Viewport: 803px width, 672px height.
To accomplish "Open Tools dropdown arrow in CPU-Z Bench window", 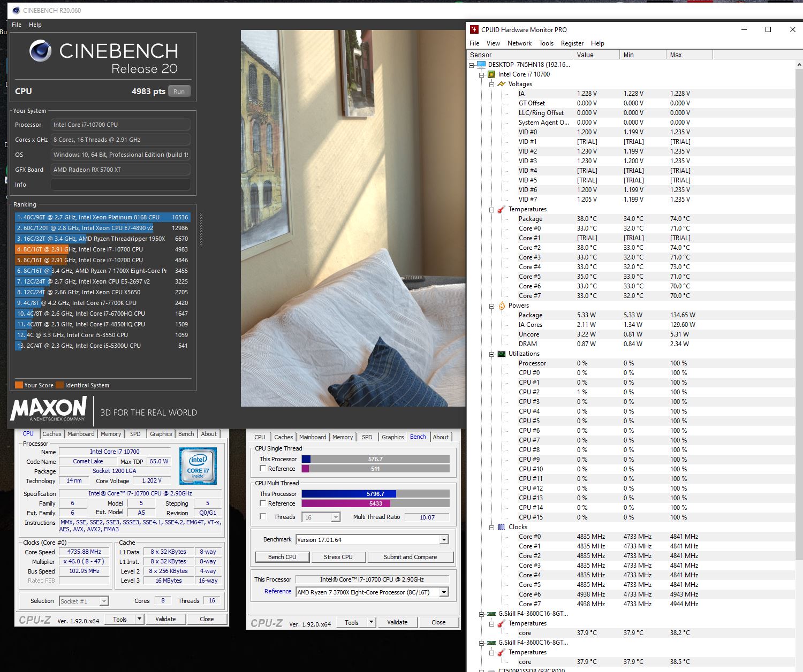I will tap(371, 622).
